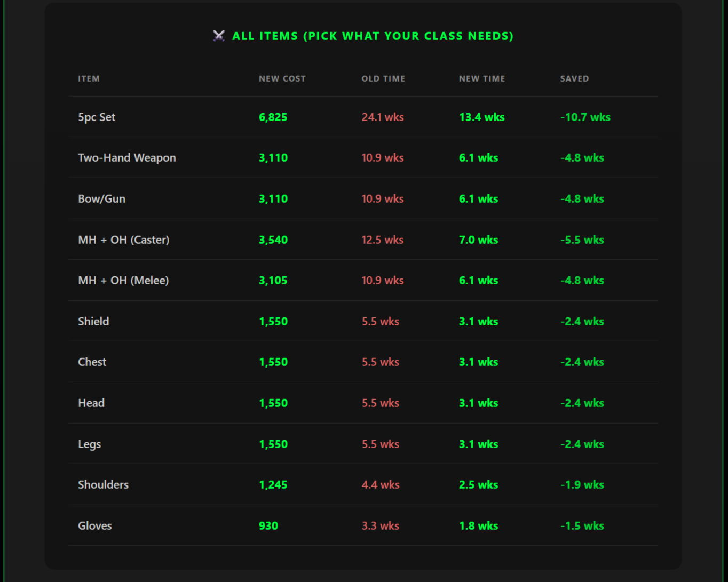Click the Gloves cost value 930
Screen dimensions: 728x582
click(x=268, y=526)
